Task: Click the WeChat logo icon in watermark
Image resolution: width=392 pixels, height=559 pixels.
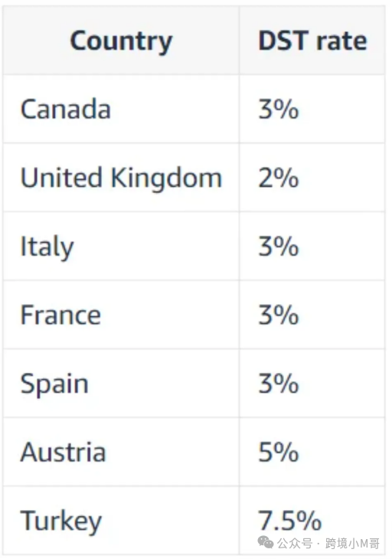Action: click(x=266, y=543)
